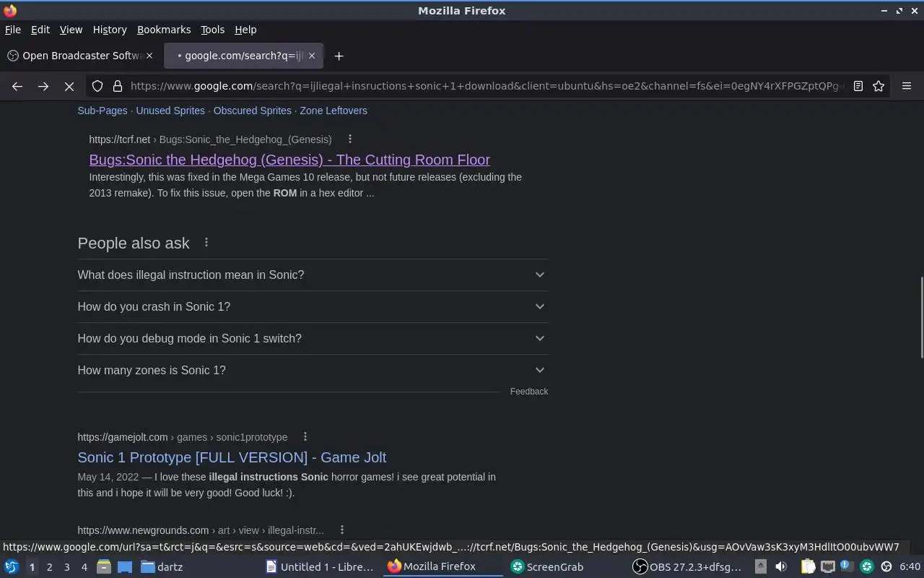Follow the Zone Leftovers link
The height and width of the screenshot is (578, 924).
[334, 111]
